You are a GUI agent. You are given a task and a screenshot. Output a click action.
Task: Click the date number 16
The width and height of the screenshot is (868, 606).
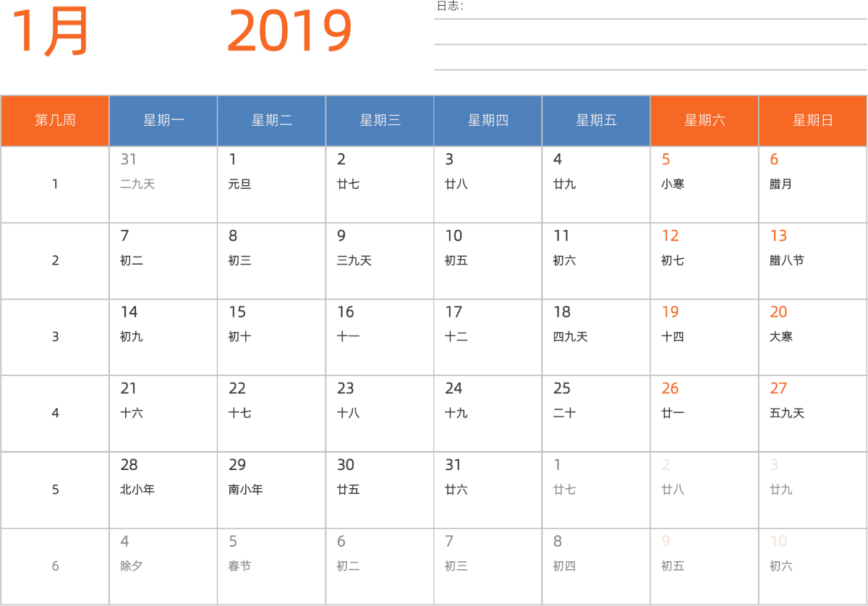pos(346,312)
